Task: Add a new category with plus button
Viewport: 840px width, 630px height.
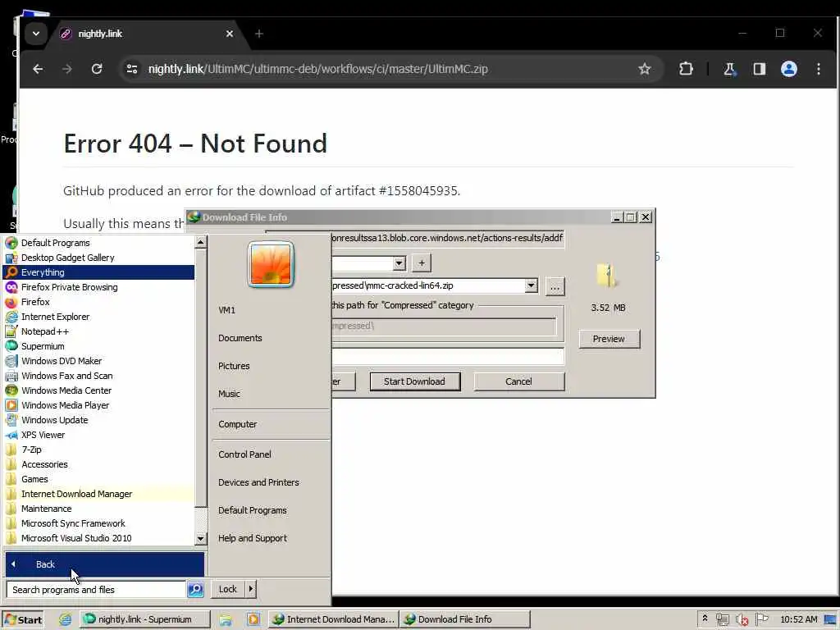Action: 422,263
